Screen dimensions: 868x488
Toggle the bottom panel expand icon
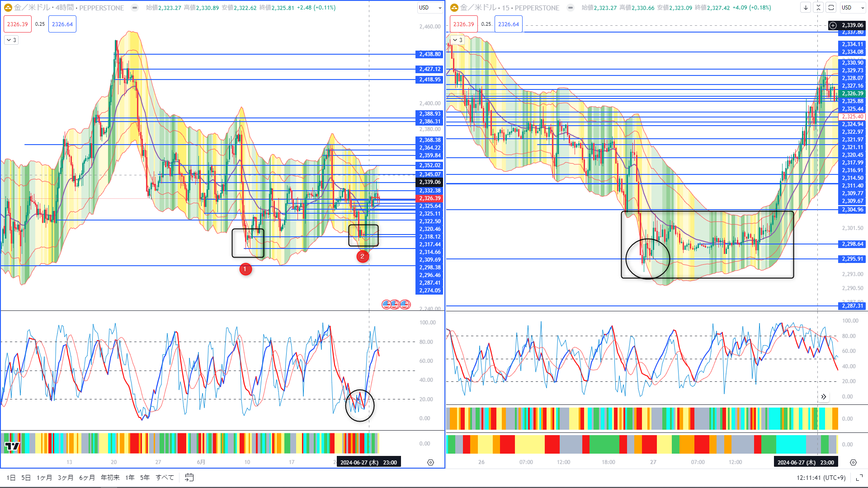(859, 478)
